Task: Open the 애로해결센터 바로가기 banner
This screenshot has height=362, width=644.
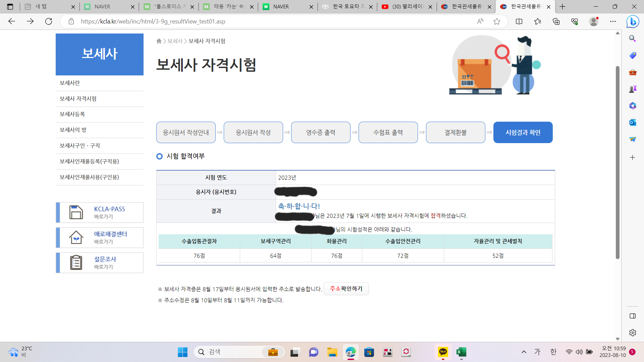Action: coord(100,238)
